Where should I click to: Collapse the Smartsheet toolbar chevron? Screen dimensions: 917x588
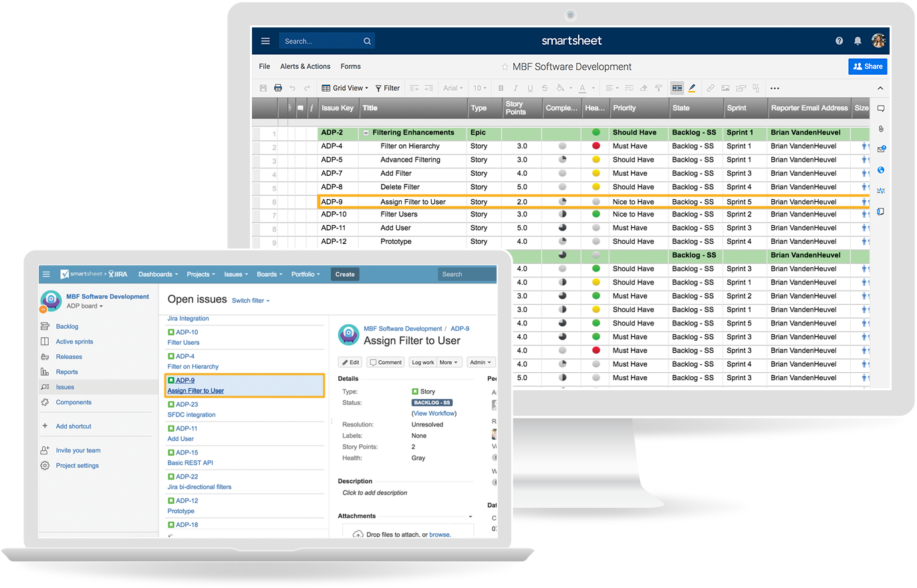coord(880,88)
